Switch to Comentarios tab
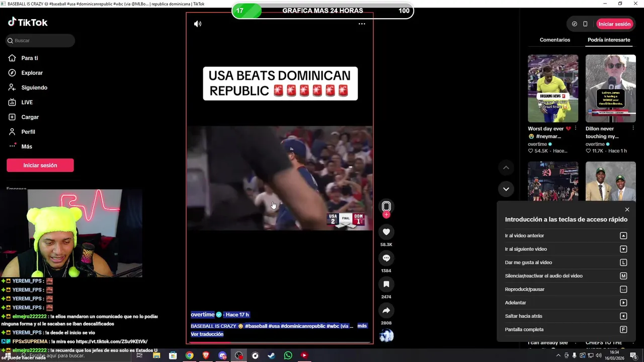This screenshot has height=362, width=644. 555,40
